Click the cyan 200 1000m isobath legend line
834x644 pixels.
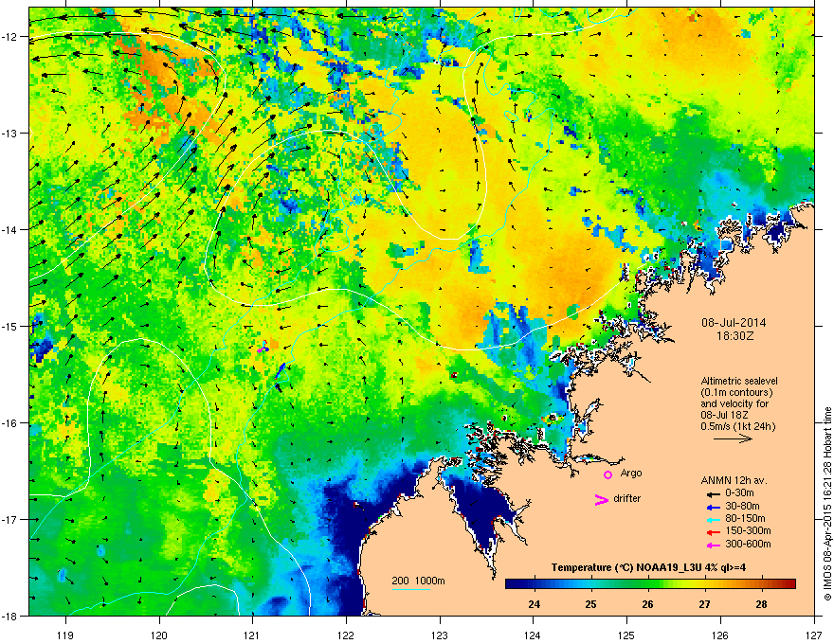click(410, 590)
